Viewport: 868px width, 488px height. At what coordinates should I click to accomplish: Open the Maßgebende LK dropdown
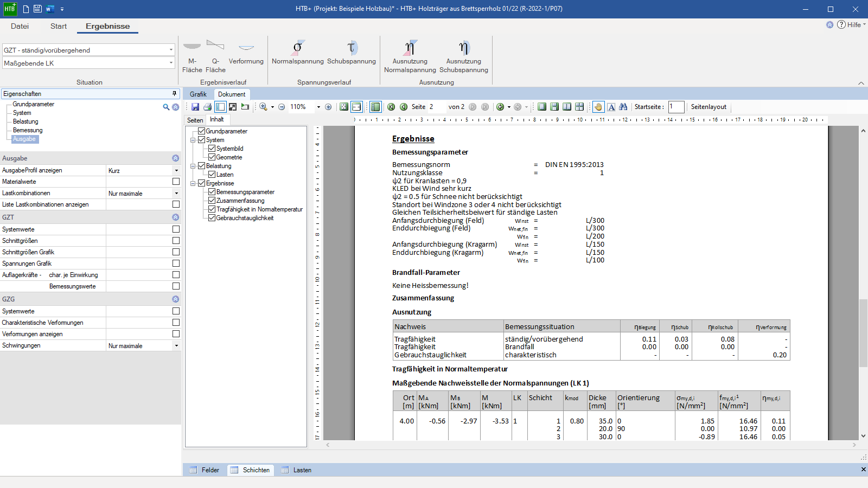(x=171, y=63)
